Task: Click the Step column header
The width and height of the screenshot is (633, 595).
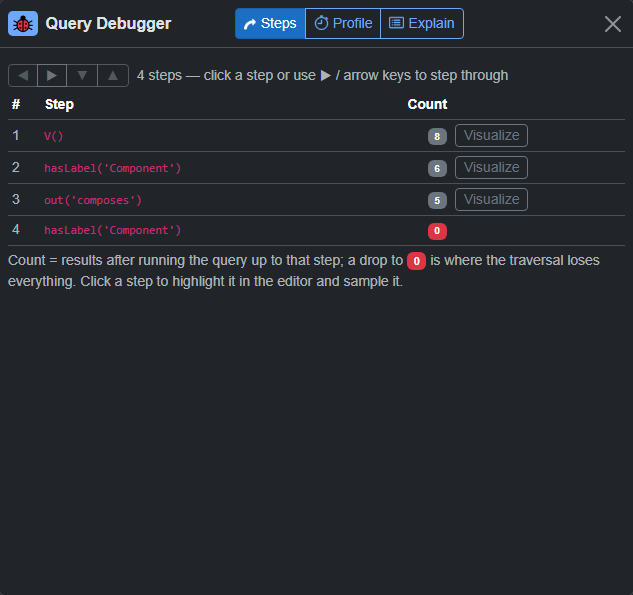Action: tap(59, 104)
